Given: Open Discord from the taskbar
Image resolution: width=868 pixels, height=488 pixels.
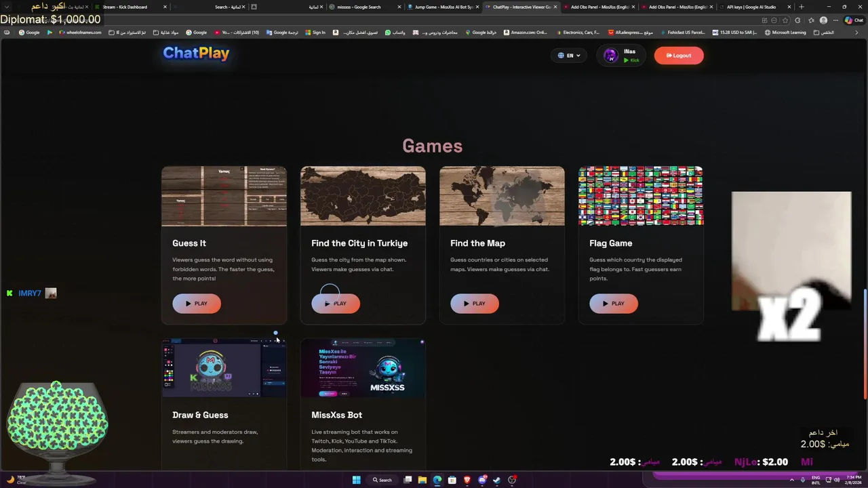Looking at the screenshot, I should 482,480.
